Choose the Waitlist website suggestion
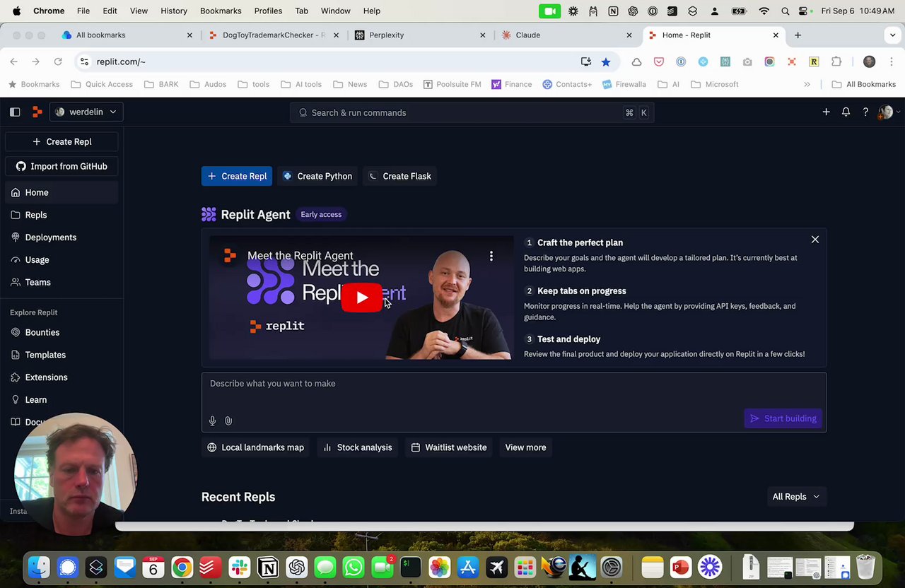The image size is (905, 588). [449, 447]
